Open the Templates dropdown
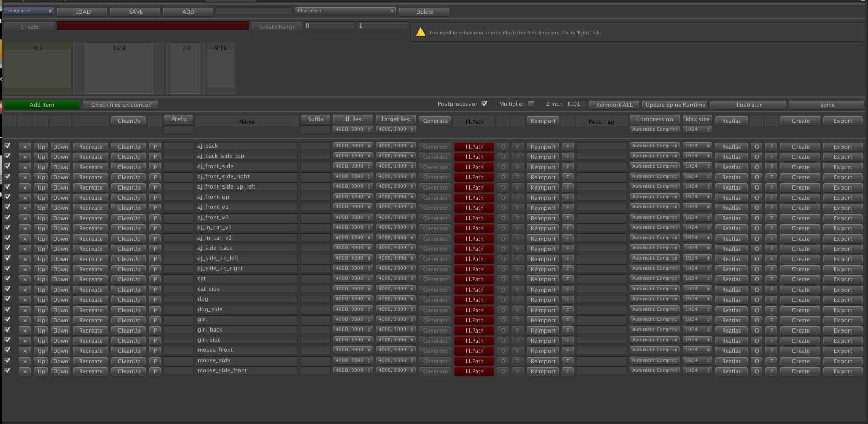This screenshot has height=424, width=868. (29, 11)
